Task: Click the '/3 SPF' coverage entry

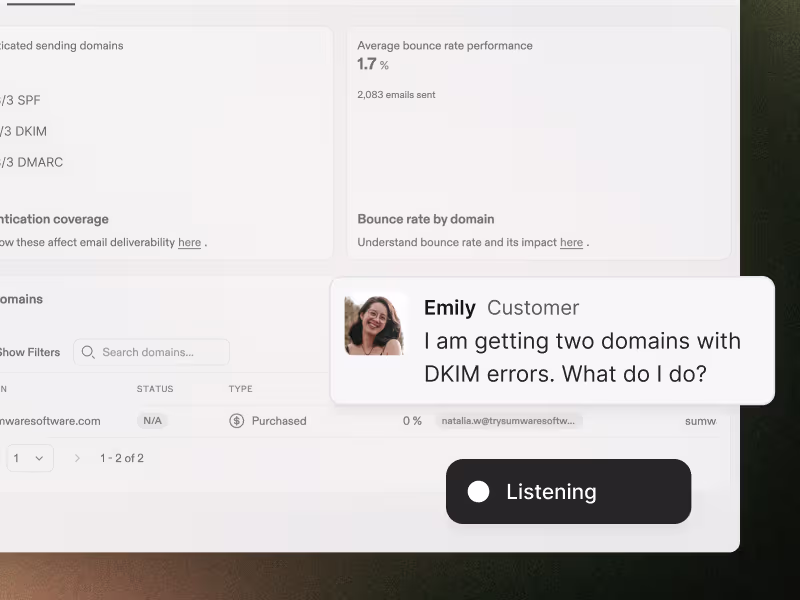Action: [20, 100]
